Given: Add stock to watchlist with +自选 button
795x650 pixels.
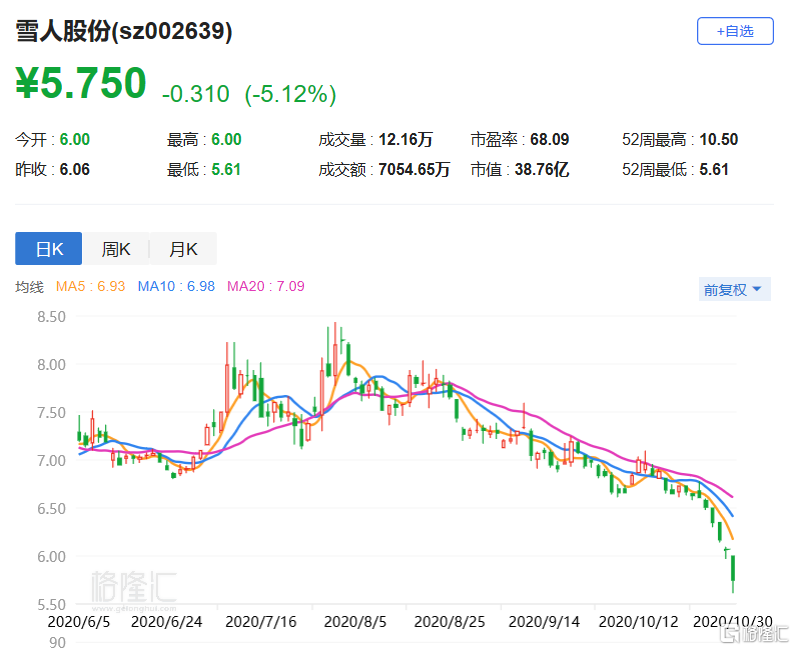Looking at the screenshot, I should pyautogui.click(x=735, y=31).
